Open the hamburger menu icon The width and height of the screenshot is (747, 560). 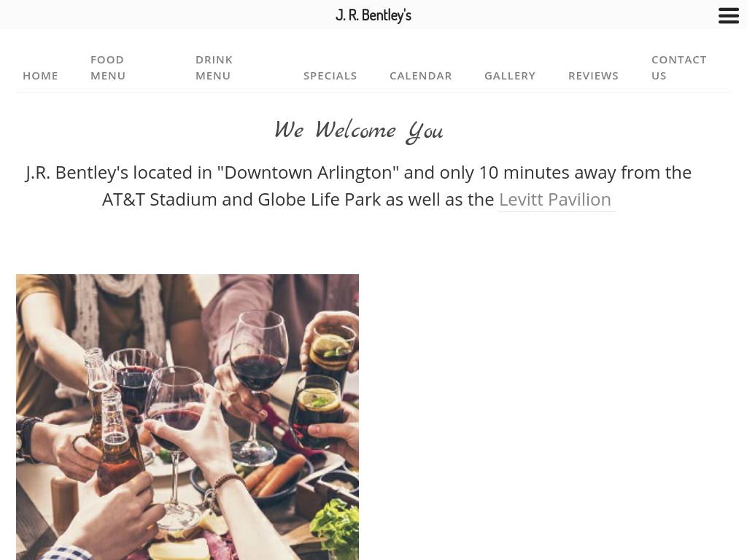click(x=729, y=16)
